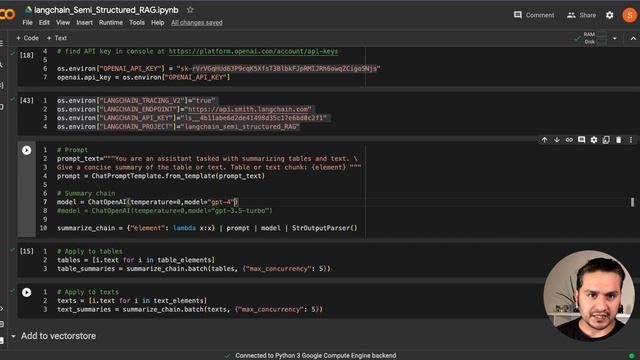Open more cell actions menu
The height and width of the screenshot is (360, 640).
point(631,140)
